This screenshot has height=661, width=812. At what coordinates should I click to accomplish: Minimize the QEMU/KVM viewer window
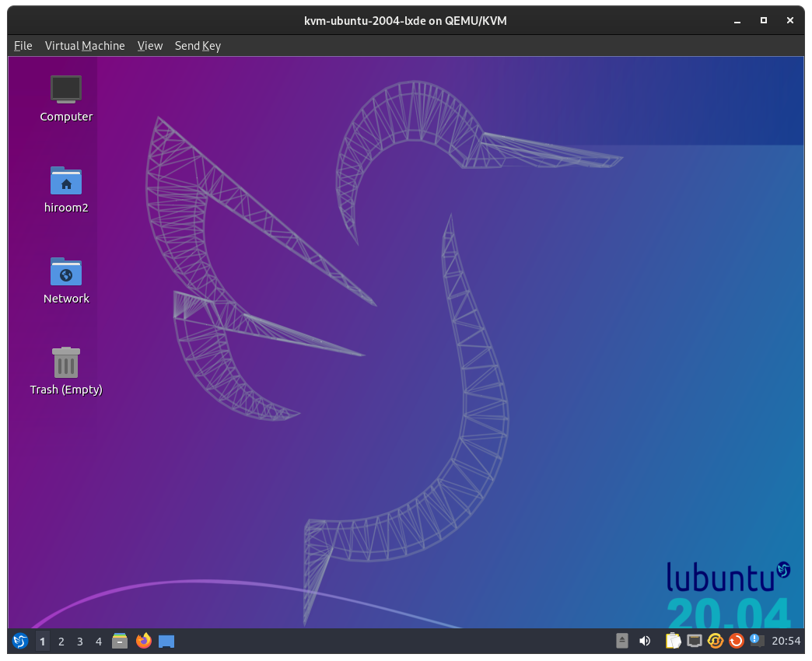(737, 21)
